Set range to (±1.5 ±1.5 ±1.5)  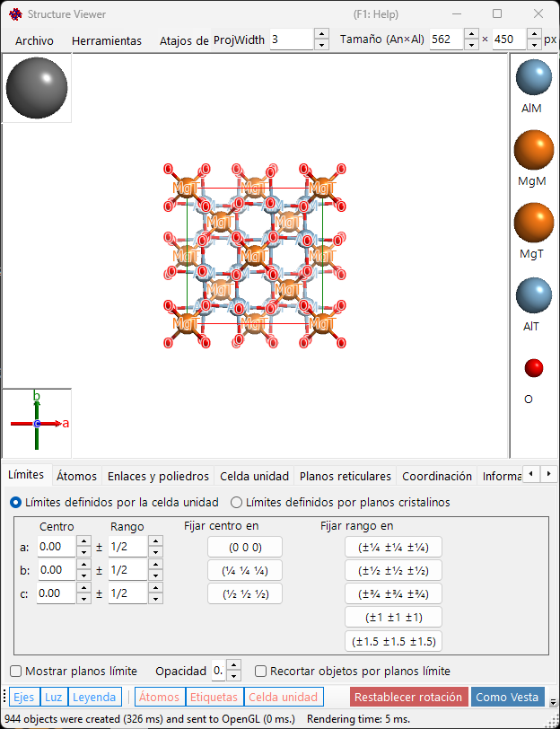[393, 641]
